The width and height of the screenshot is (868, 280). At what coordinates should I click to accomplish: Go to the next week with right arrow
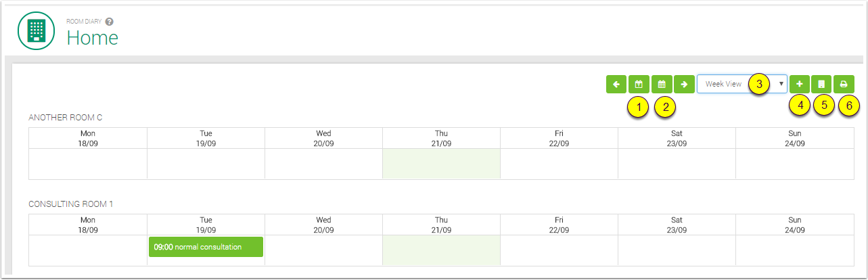[685, 84]
